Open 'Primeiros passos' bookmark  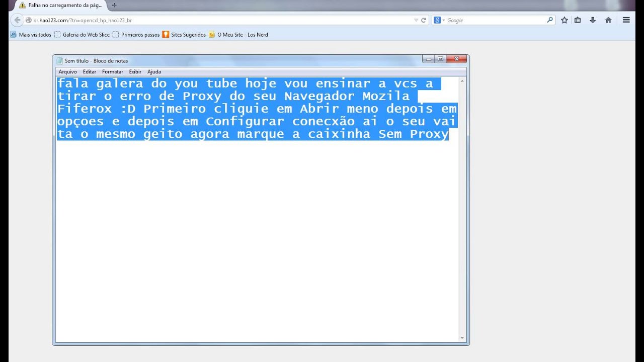pyautogui.click(x=136, y=35)
